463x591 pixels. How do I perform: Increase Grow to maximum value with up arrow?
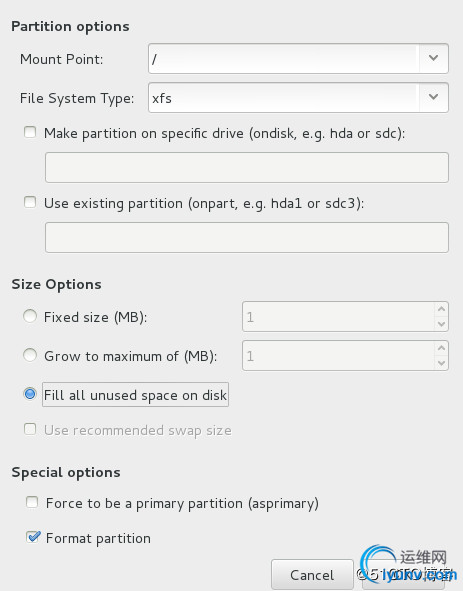[441, 348]
